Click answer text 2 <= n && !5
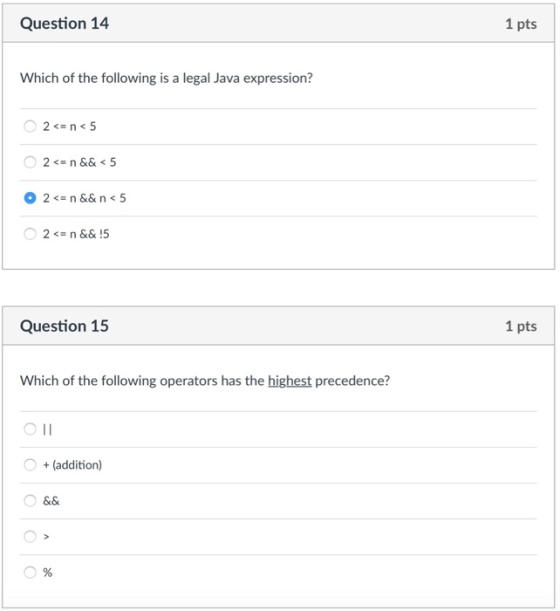The image size is (560, 611). click(76, 234)
